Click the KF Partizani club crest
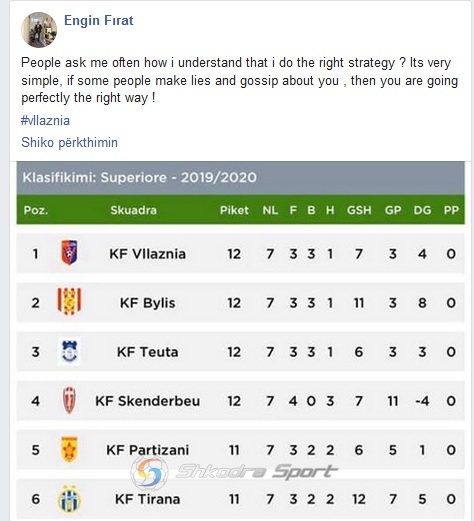474x521 pixels. [x=69, y=449]
